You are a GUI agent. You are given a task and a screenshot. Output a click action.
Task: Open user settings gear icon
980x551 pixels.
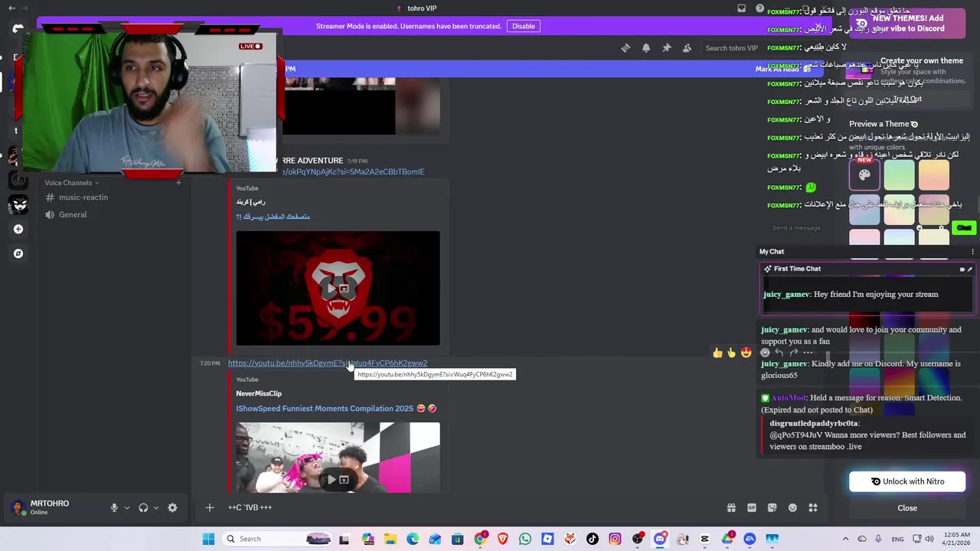click(172, 507)
